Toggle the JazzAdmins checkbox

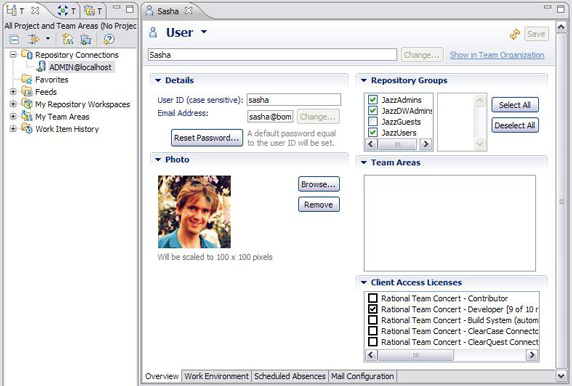tap(373, 100)
